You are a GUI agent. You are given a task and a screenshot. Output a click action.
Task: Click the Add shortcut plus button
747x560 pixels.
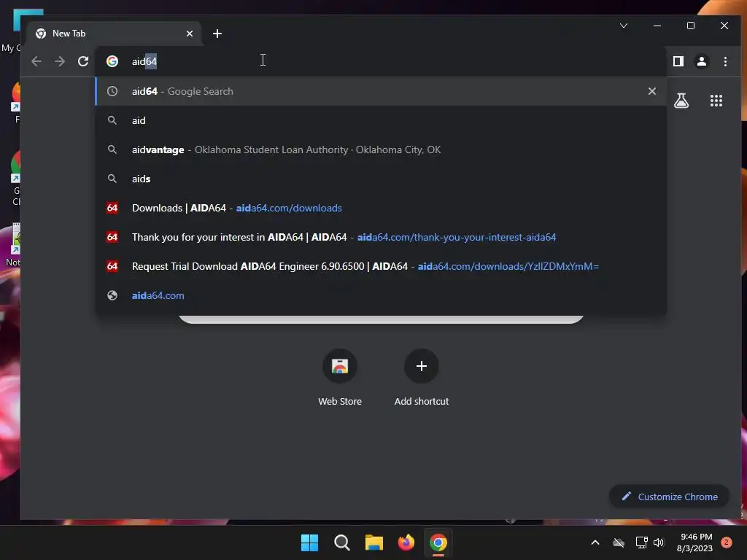point(421,366)
